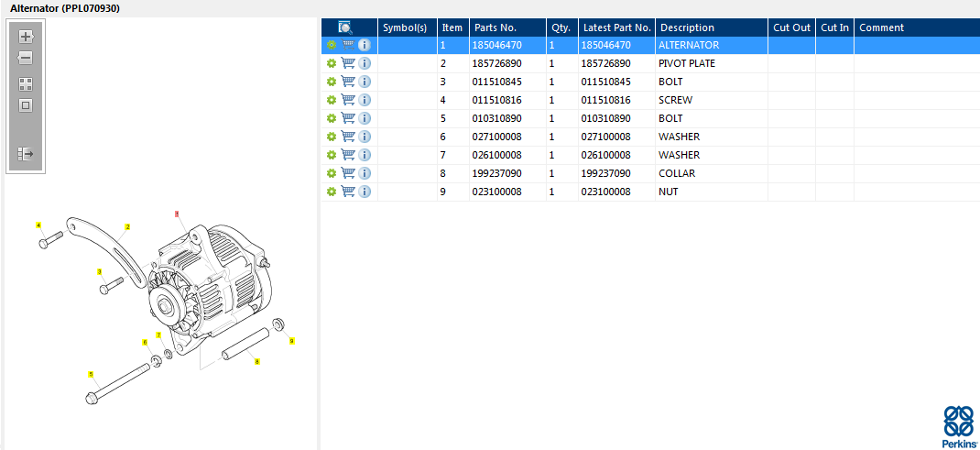Add item 3 BOLT to cart
This screenshot has height=450, width=980.
click(348, 82)
